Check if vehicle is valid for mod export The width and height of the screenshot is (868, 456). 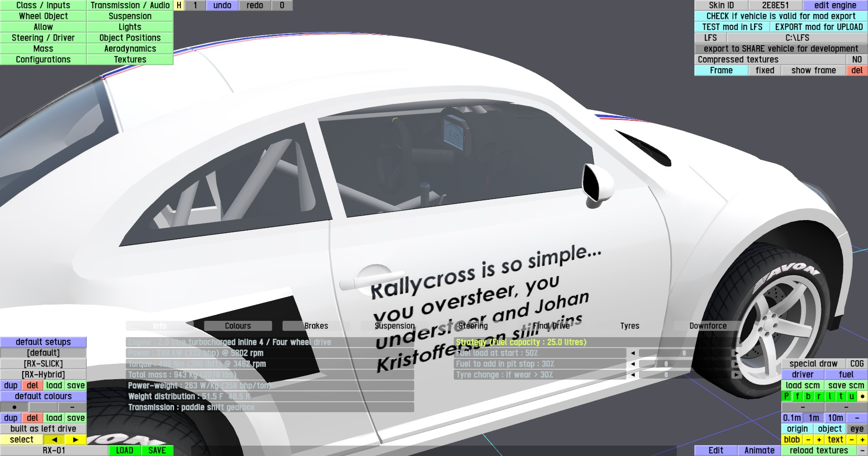click(x=781, y=16)
